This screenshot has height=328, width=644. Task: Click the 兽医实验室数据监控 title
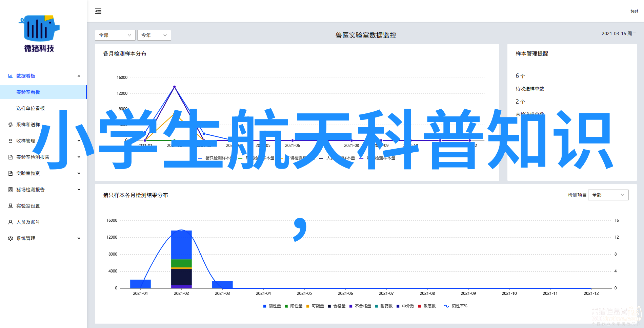(366, 35)
